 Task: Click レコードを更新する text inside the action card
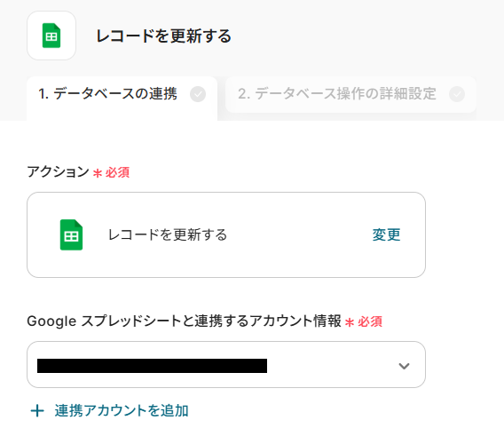(168, 234)
